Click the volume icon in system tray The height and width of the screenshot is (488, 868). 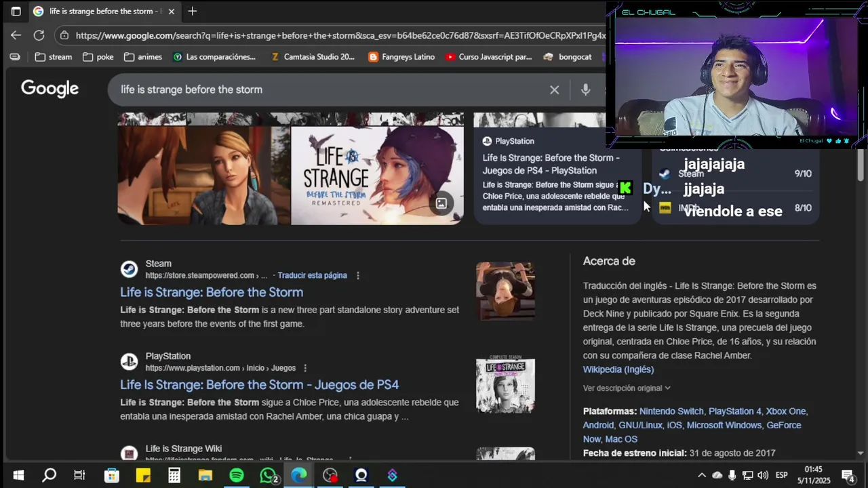pos(763,475)
